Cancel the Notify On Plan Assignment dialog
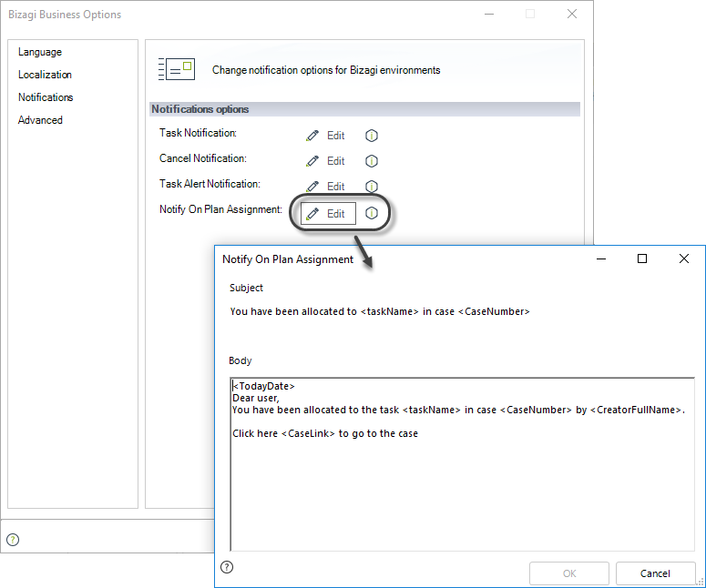Screen dimensions: 706x588 (x=656, y=573)
